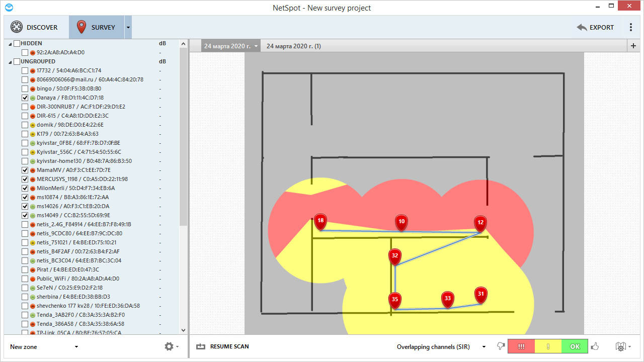Click EXPORT text button
644x362 pixels.
click(x=602, y=27)
